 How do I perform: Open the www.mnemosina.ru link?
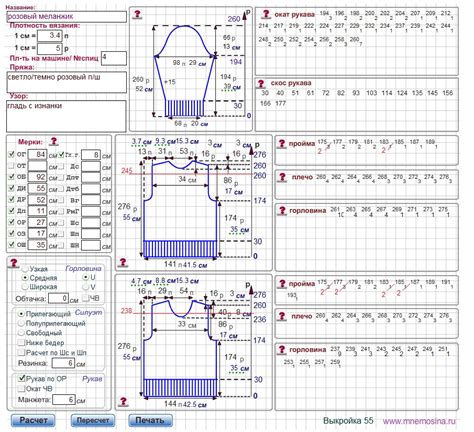[x=419, y=421]
